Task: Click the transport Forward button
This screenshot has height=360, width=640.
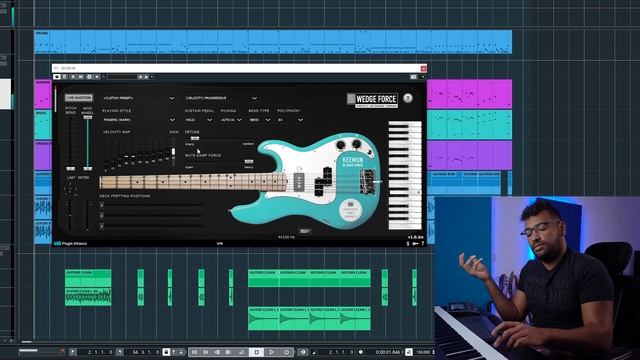Action: pos(229,352)
